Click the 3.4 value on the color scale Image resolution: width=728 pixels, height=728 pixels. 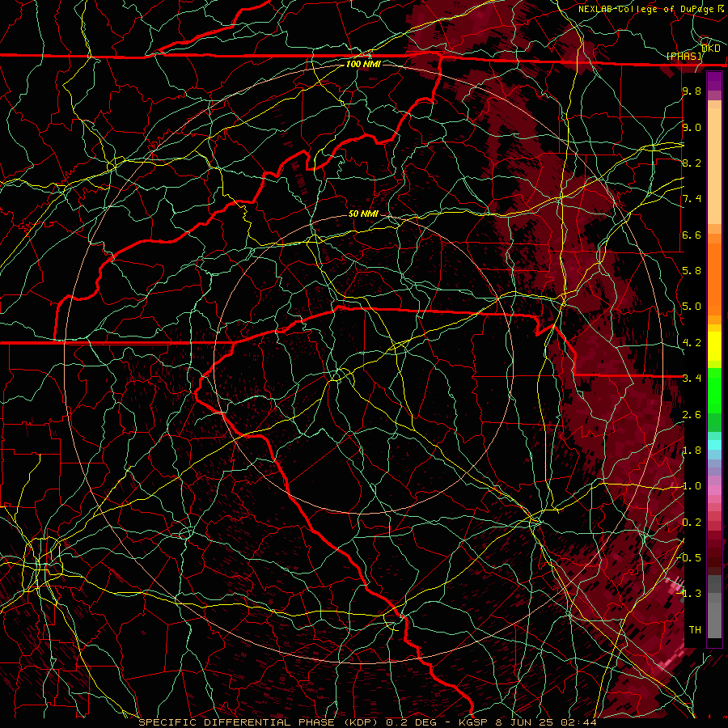point(692,379)
